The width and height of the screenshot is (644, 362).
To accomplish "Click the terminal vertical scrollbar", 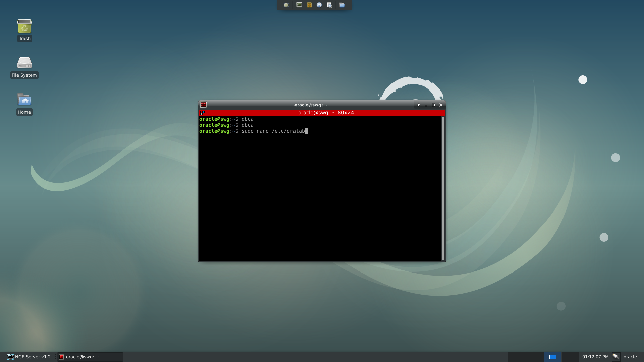I will [443, 188].
